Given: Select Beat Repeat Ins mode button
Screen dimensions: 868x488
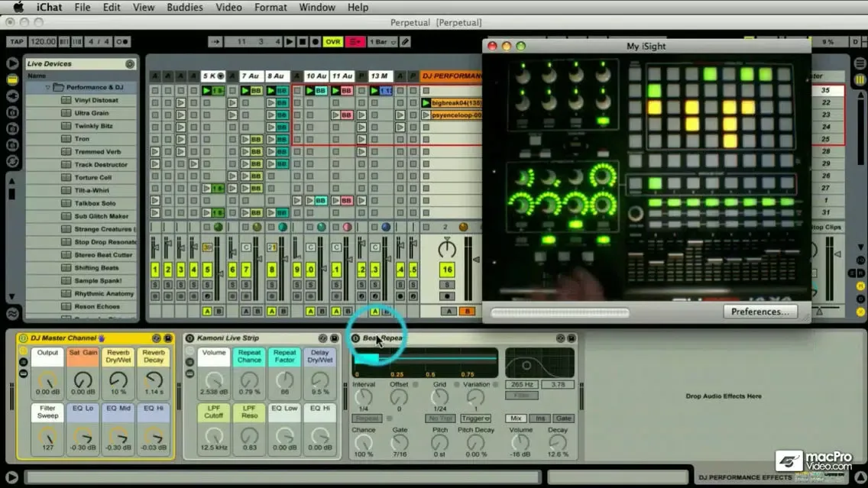Looking at the screenshot, I should pos(539,419).
